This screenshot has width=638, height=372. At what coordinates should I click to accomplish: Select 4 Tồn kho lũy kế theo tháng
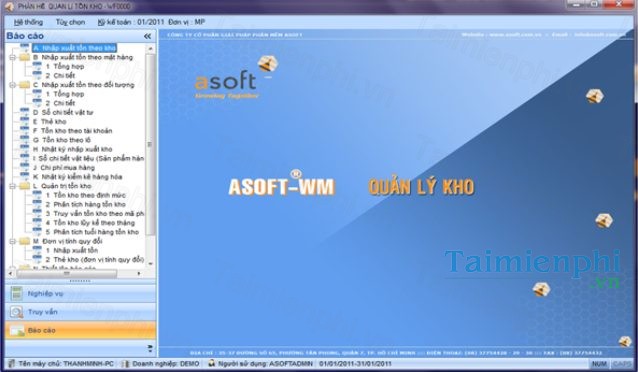tap(90, 223)
